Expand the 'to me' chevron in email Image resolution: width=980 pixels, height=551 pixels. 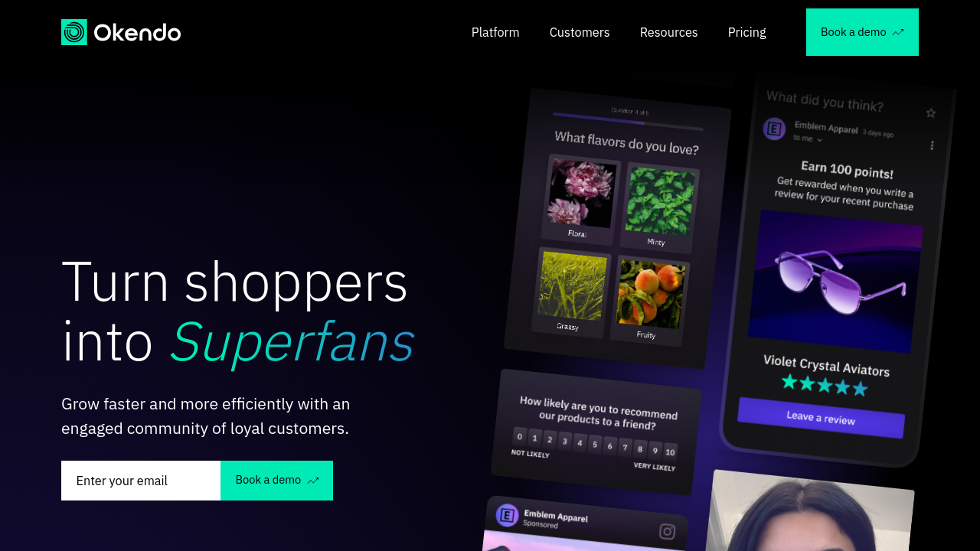point(819,140)
